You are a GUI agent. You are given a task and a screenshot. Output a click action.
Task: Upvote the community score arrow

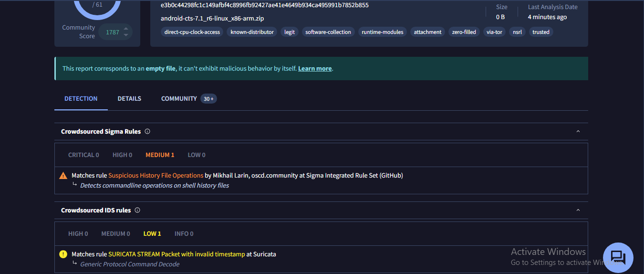coord(126,29)
